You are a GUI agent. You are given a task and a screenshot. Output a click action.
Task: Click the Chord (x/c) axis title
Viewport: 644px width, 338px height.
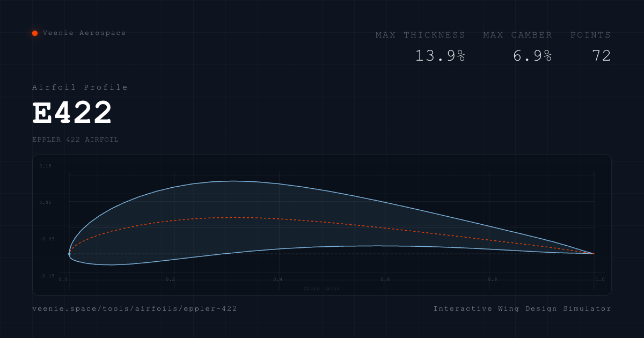tap(321, 289)
